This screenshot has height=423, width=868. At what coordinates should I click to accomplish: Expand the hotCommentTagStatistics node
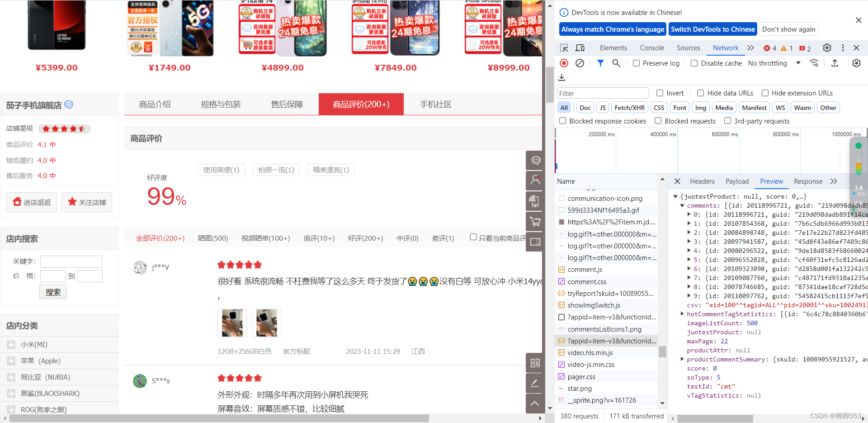(x=682, y=314)
